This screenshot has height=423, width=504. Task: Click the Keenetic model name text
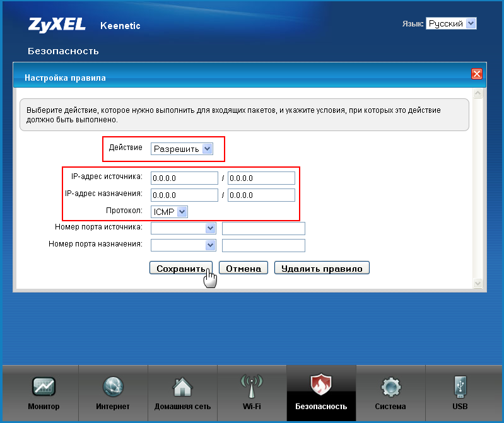[x=120, y=26]
